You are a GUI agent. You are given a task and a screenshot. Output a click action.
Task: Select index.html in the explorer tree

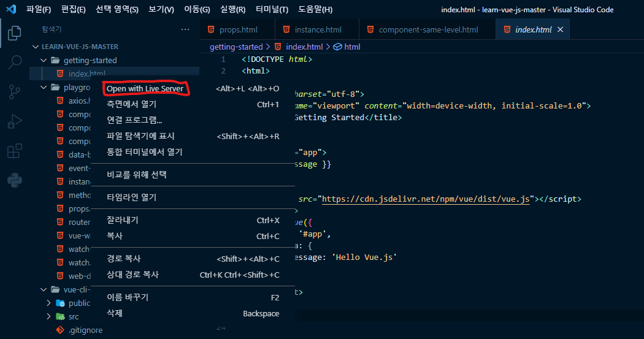click(115, 74)
